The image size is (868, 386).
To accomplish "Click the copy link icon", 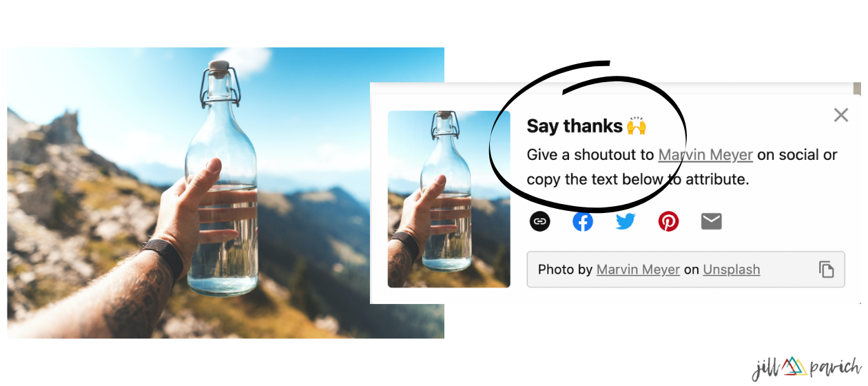I will 540,221.
